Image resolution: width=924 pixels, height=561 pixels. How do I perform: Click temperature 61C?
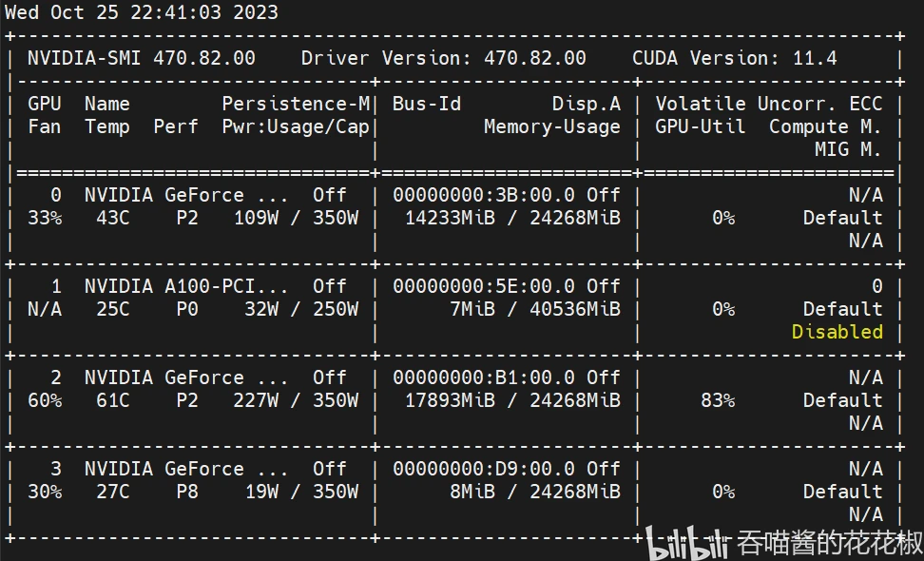[113, 400]
